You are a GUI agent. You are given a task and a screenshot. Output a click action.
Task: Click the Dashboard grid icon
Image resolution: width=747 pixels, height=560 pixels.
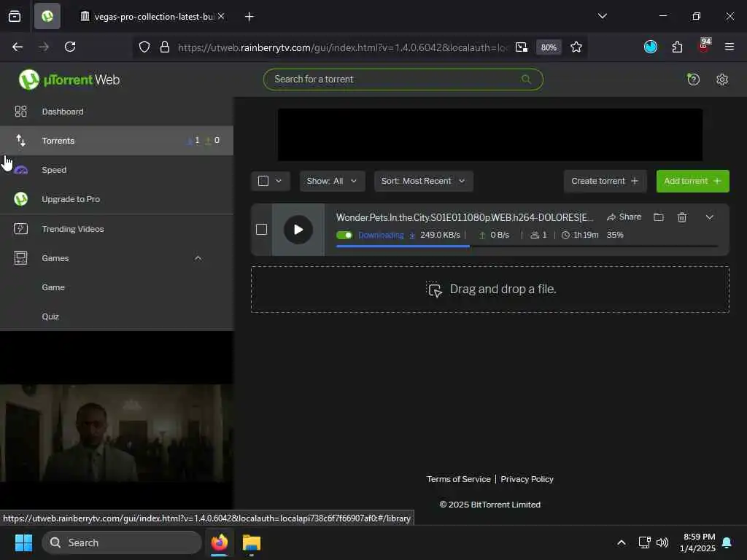coord(21,112)
